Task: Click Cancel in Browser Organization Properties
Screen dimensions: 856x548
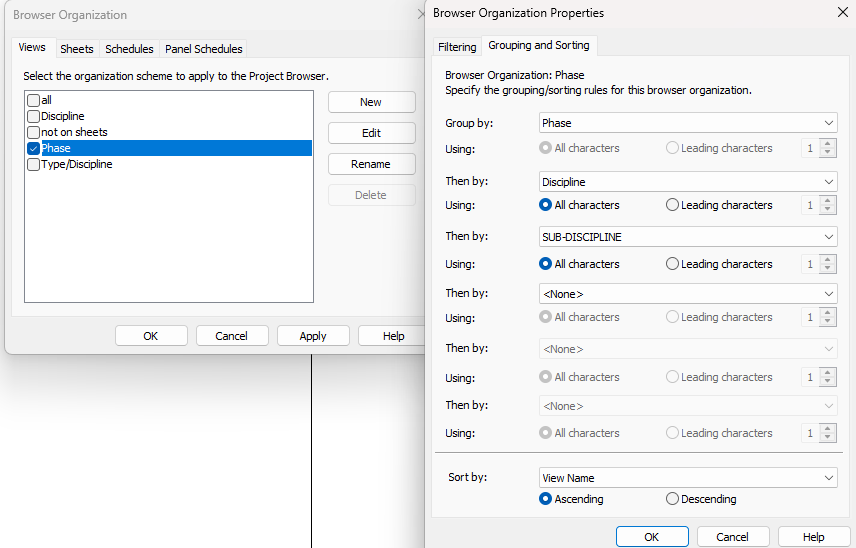Action: click(733, 537)
